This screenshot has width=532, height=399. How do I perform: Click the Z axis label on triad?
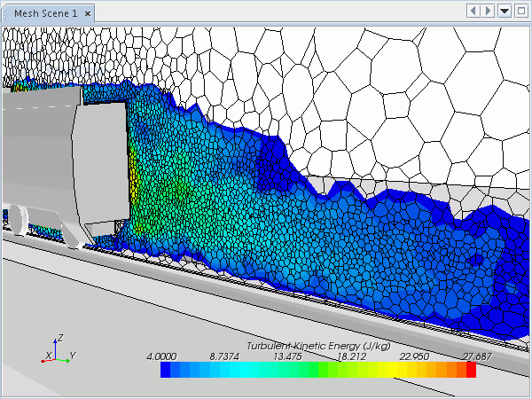point(59,338)
